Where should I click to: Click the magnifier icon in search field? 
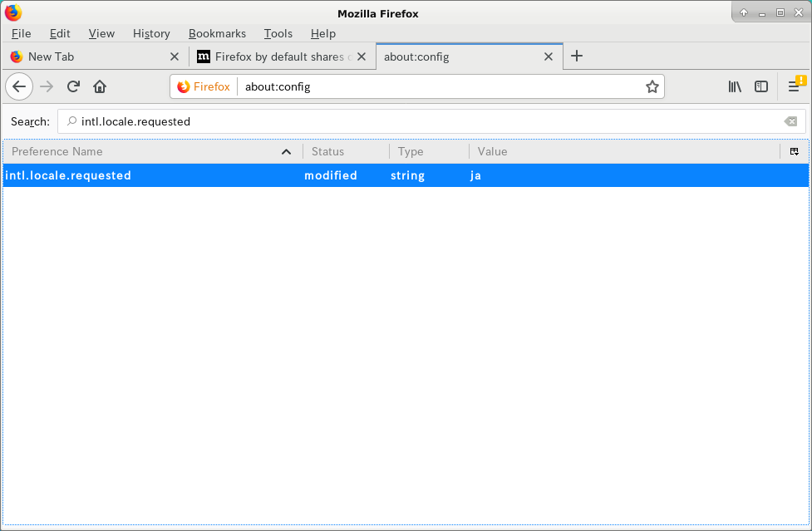(x=72, y=121)
